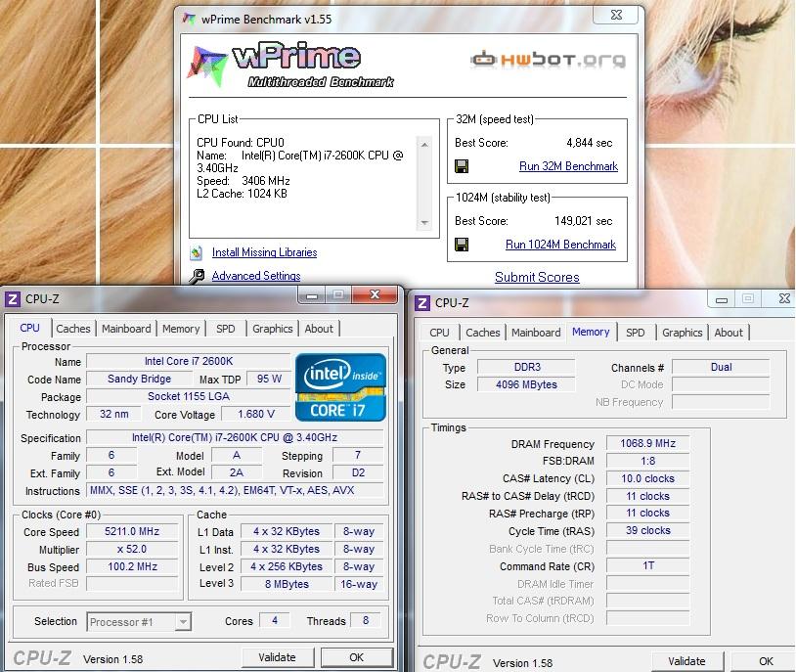Click the HWBOT.org logo
The height and width of the screenshot is (672, 796).
549,59
